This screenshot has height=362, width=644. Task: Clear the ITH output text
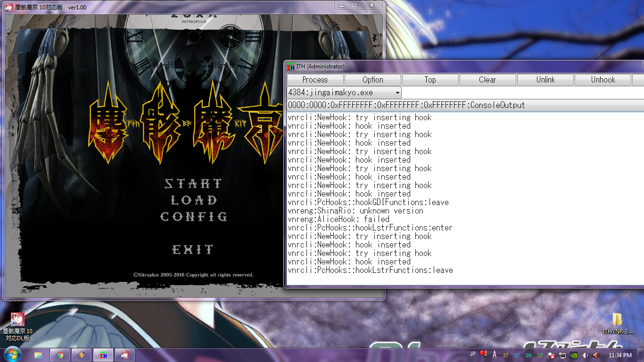[x=488, y=80]
